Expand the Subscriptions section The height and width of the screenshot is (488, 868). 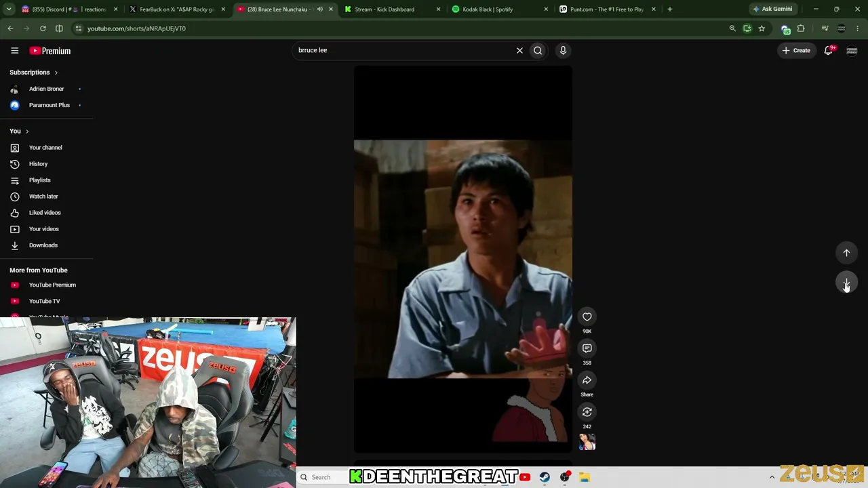[33, 73]
